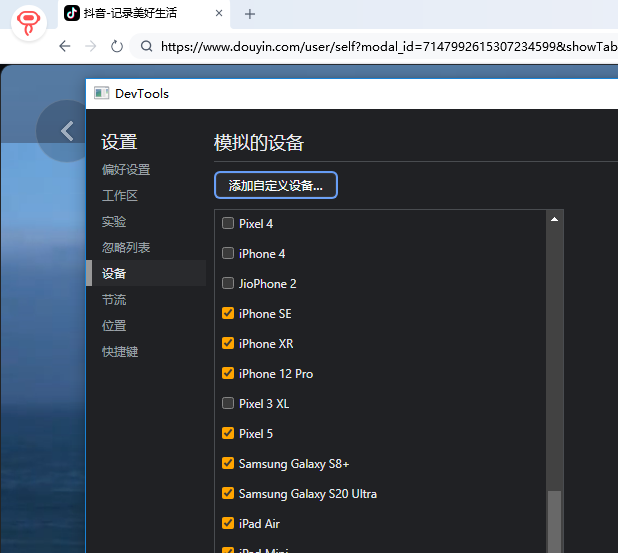The height and width of the screenshot is (553, 618).
Task: Click the red browser profile logo icon
Action: pos(29,23)
